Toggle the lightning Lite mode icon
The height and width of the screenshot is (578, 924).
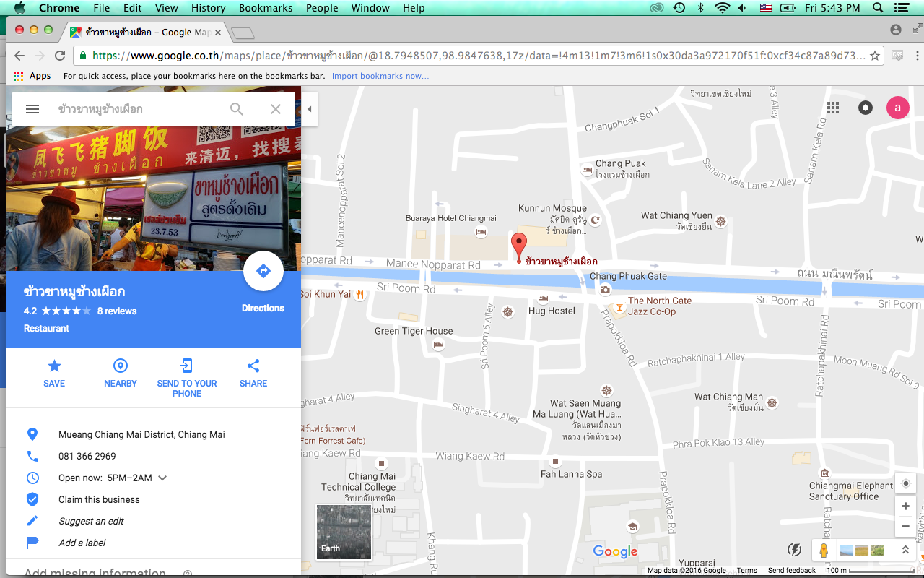(x=794, y=550)
